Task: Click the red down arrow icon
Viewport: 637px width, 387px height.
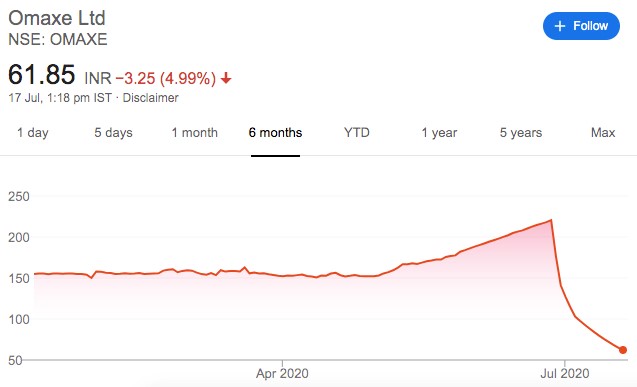Action: [226, 78]
